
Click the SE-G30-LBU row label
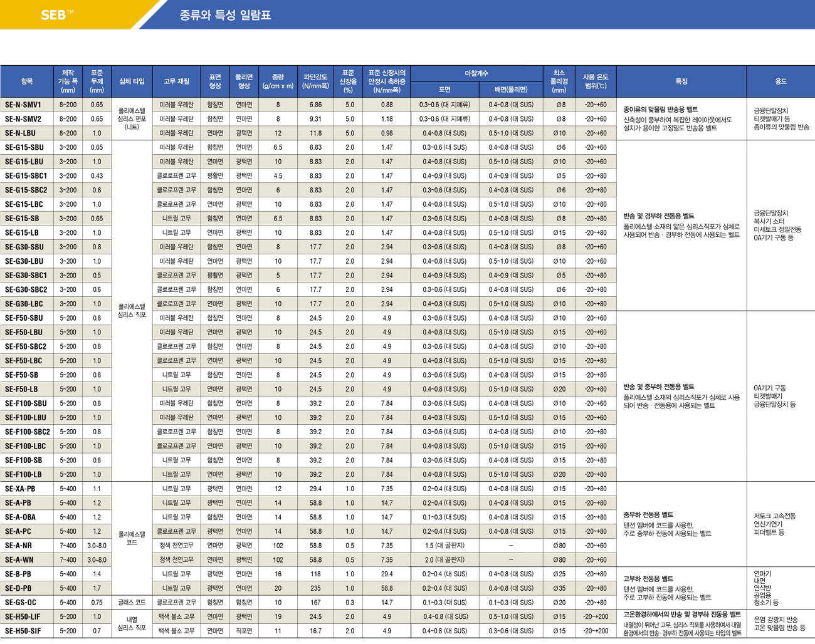coord(24,261)
